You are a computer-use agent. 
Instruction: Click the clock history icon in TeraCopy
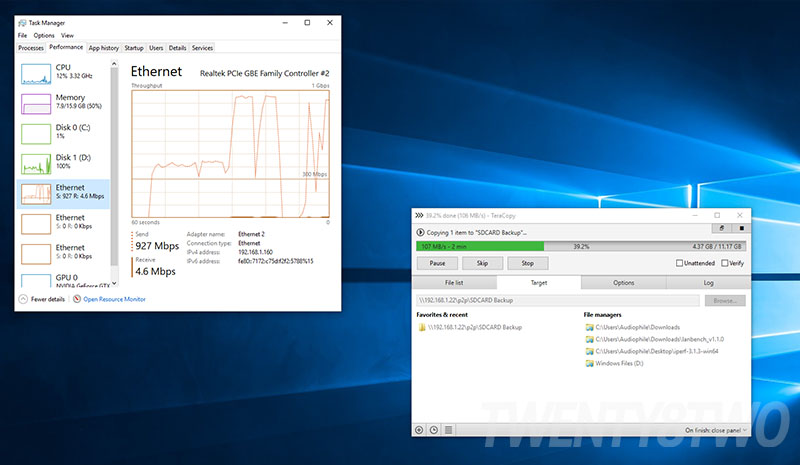point(434,430)
